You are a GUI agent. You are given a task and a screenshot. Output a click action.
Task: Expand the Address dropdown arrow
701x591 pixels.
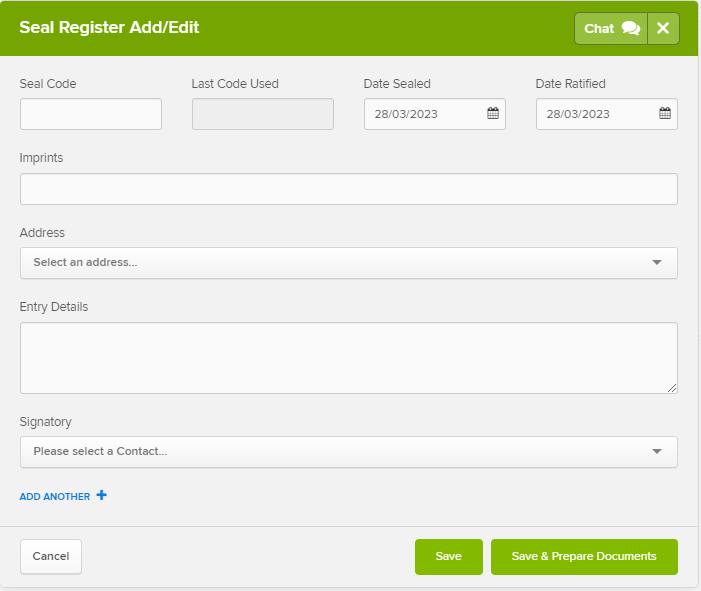[x=656, y=262]
